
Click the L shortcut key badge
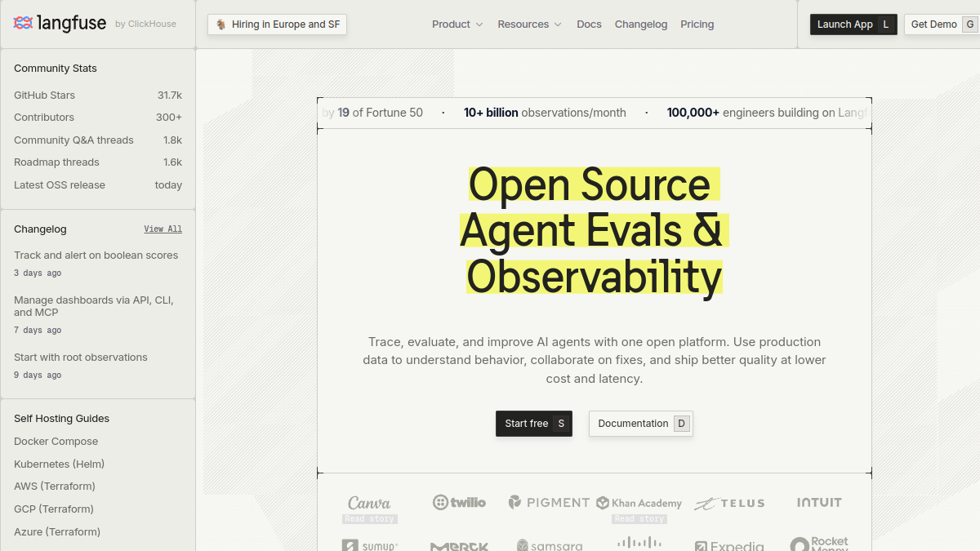click(x=885, y=24)
